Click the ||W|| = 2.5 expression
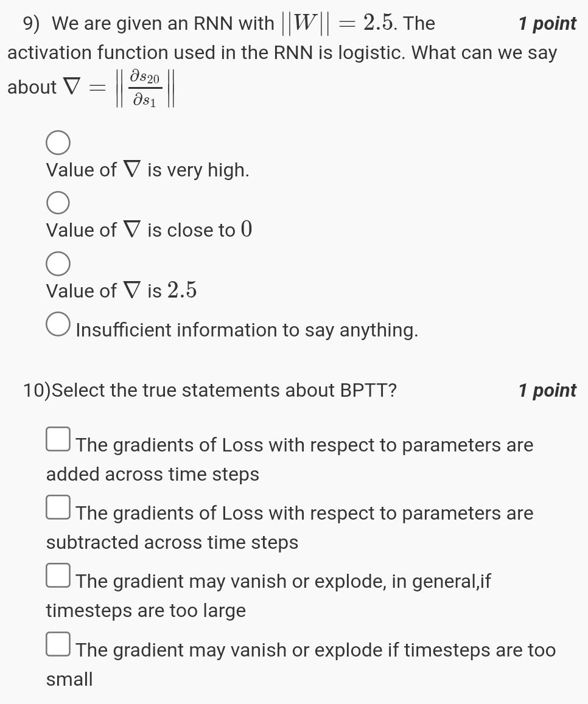 [338, 23]
